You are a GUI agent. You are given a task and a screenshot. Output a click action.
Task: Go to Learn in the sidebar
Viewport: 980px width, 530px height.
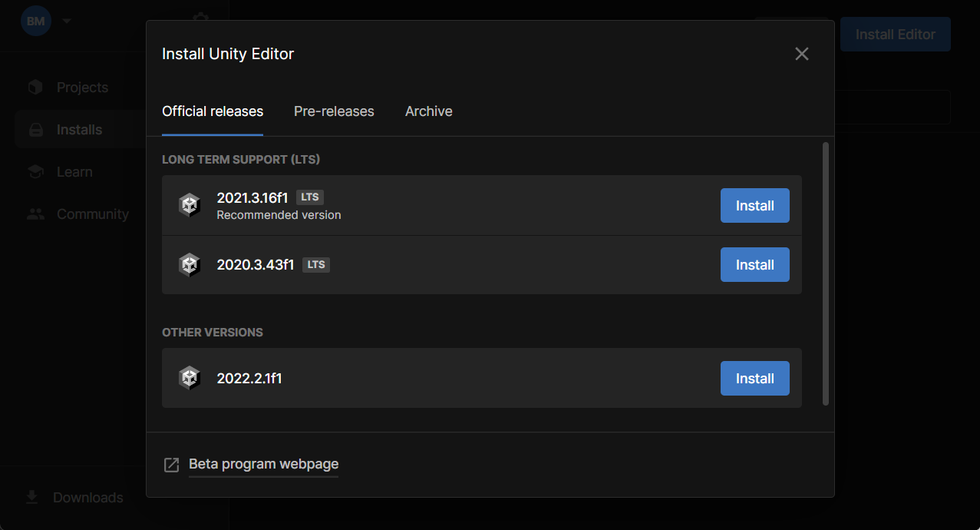click(x=74, y=172)
